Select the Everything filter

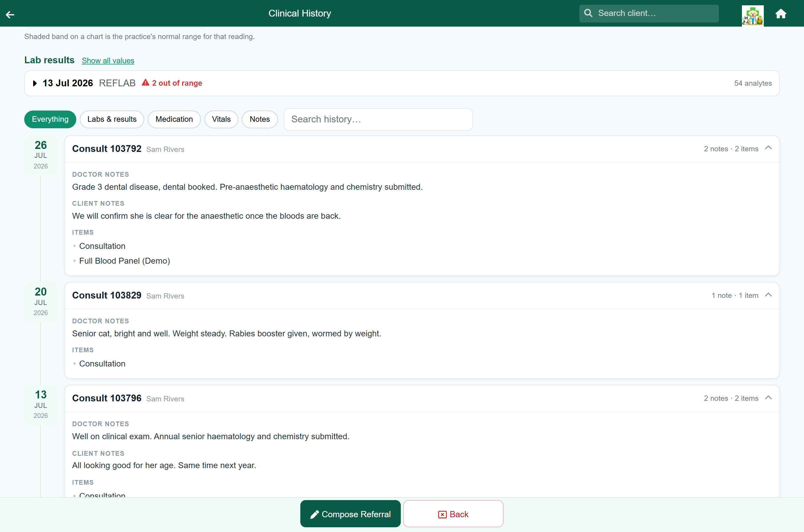pyautogui.click(x=50, y=119)
